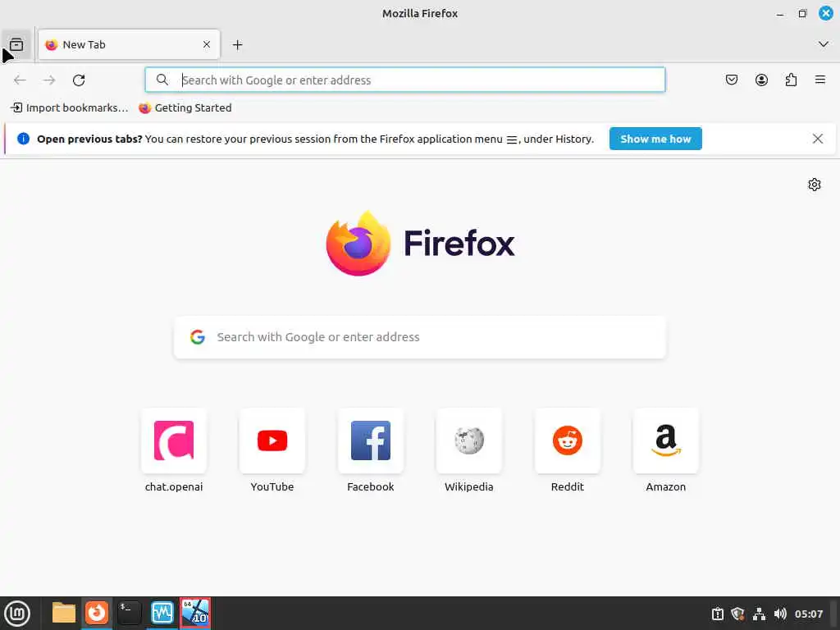This screenshot has width=840, height=630.
Task: Close the Mozilla Firefox window
Action: pyautogui.click(x=825, y=13)
